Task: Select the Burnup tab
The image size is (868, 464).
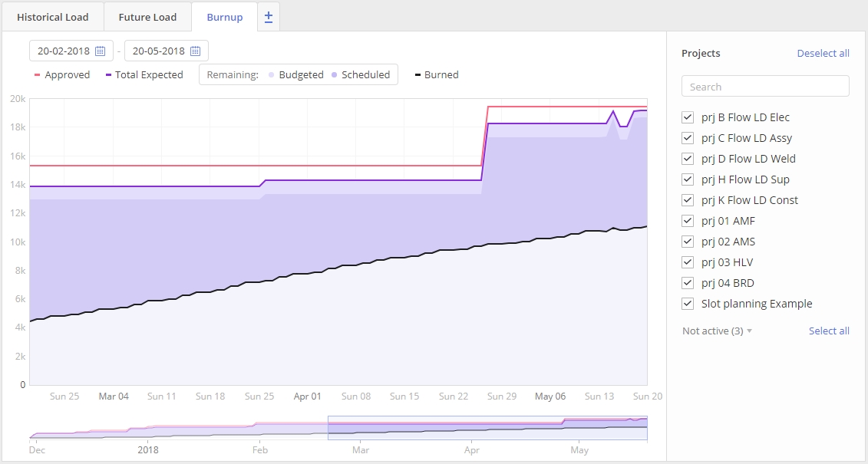Action: pyautogui.click(x=225, y=17)
